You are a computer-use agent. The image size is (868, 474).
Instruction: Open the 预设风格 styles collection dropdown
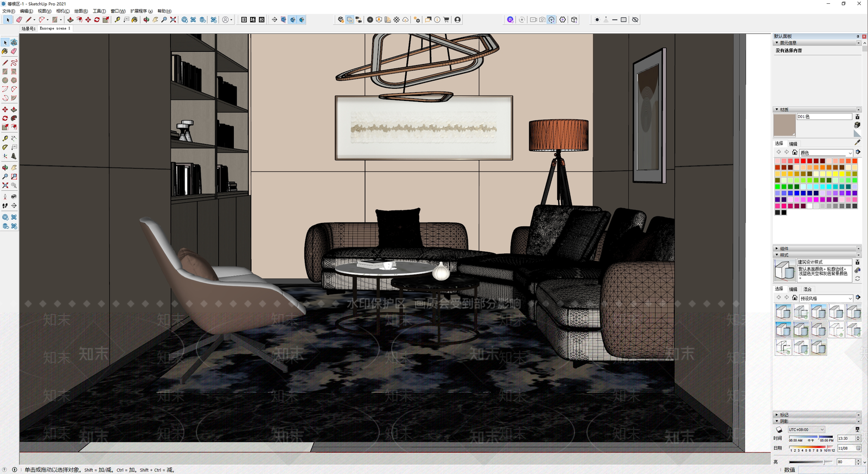tap(826, 298)
